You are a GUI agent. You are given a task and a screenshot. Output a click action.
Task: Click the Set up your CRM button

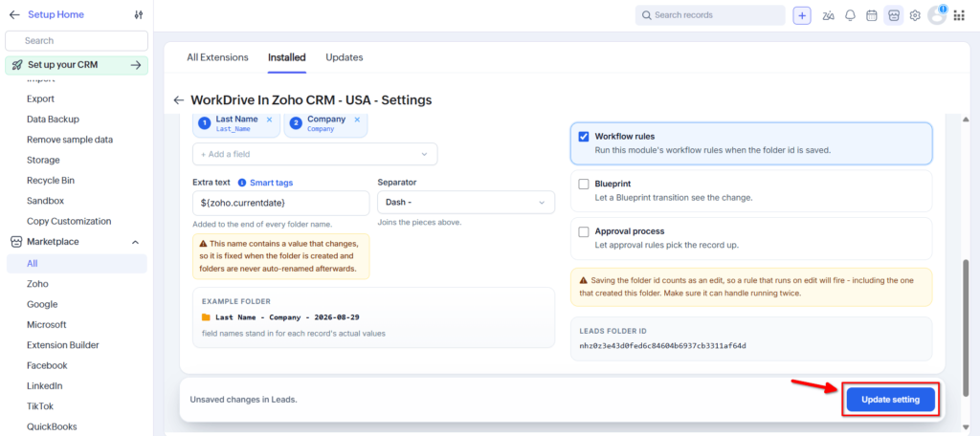[77, 65]
